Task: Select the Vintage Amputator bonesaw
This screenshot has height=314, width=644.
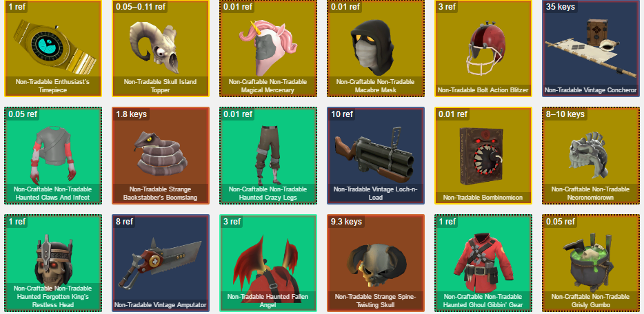Action: (161, 263)
